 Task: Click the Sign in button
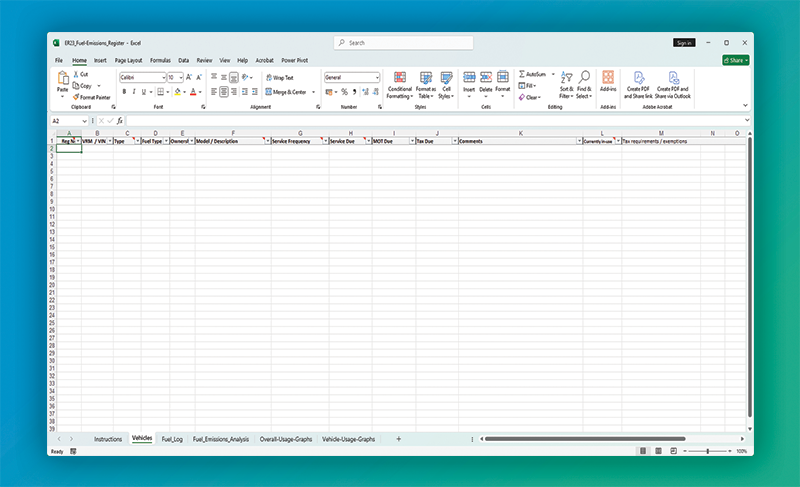[684, 43]
